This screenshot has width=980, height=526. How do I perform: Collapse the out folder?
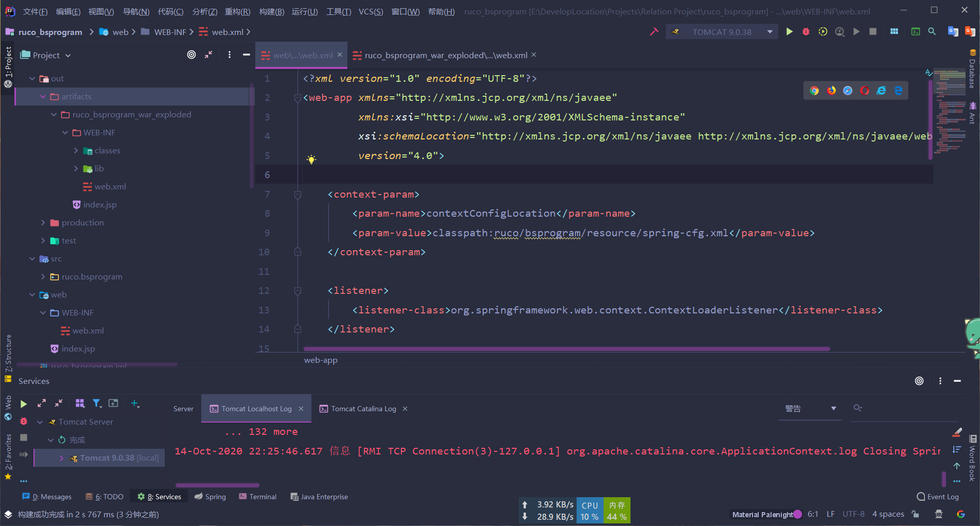point(32,78)
